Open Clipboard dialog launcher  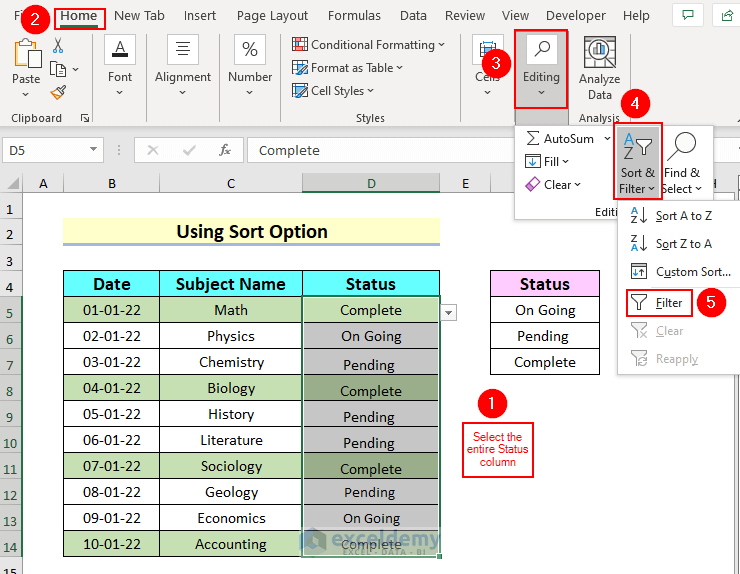pos(85,118)
